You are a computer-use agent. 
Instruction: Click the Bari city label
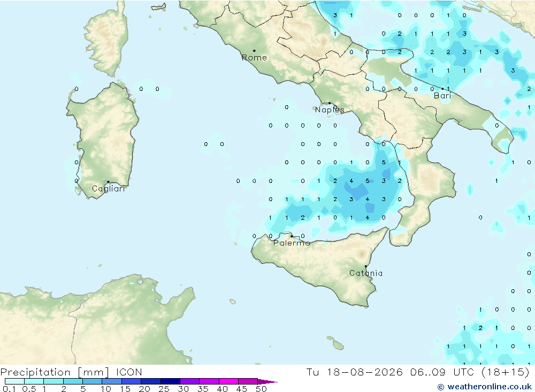[442, 96]
